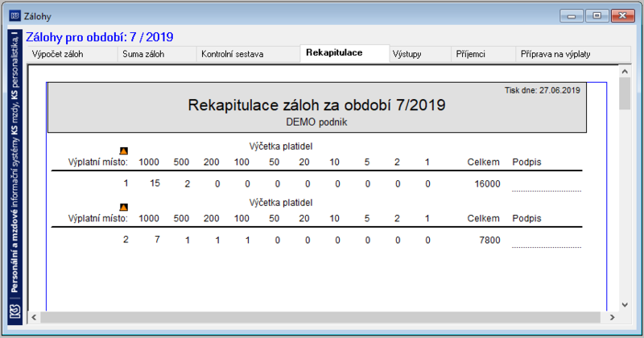Click signature line beside the 7800 total
Viewport: 644px width, 338px height.
[547, 247]
